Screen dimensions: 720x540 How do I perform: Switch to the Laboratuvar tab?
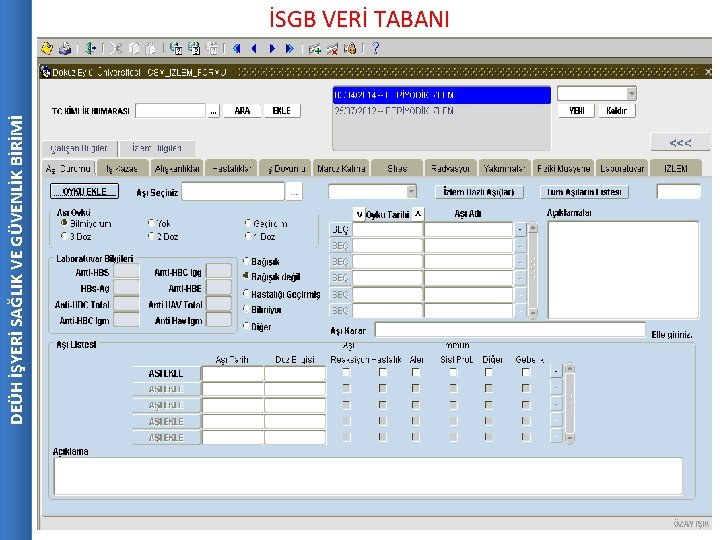[622, 169]
